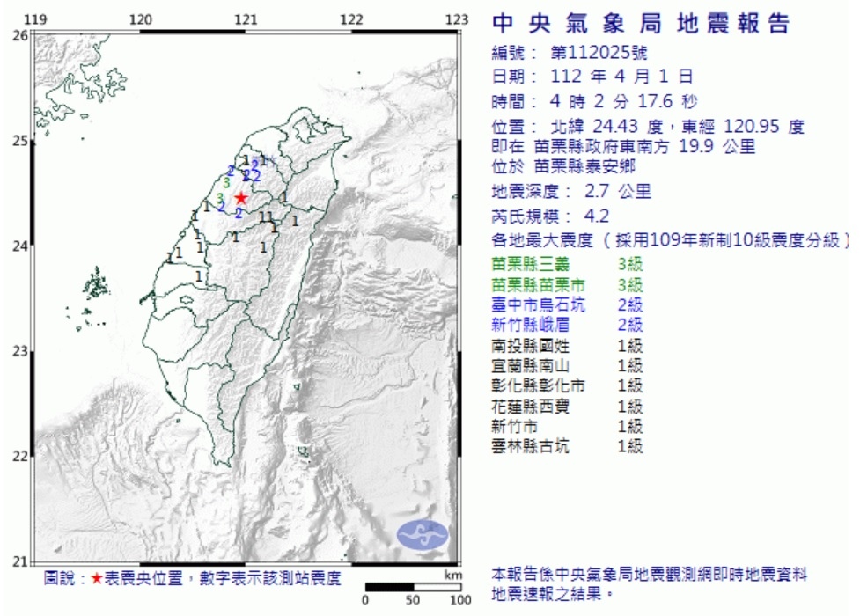Click the location text 位於 苗栗縣泰安鄉
This screenshot has width=860, height=616.
click(x=564, y=166)
